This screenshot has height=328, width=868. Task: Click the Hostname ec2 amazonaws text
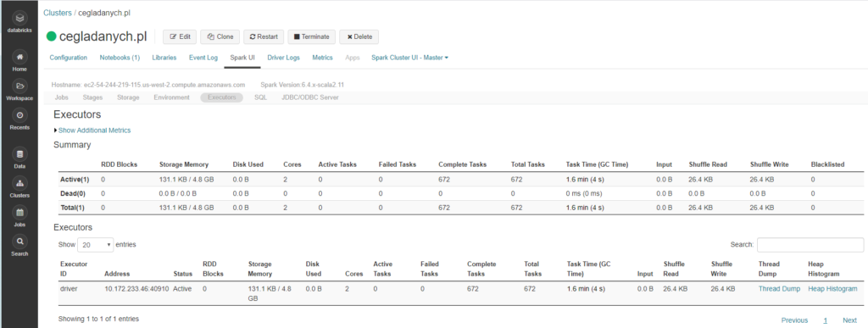click(148, 86)
